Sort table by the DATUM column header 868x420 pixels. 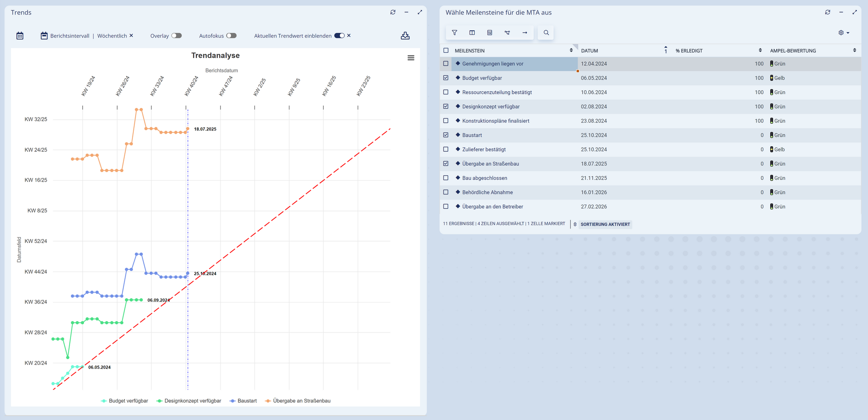[x=590, y=51]
